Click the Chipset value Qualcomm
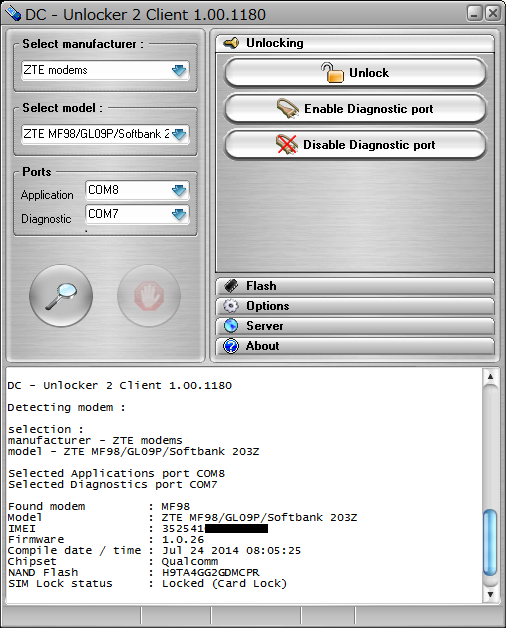506x628 pixels. point(190,562)
